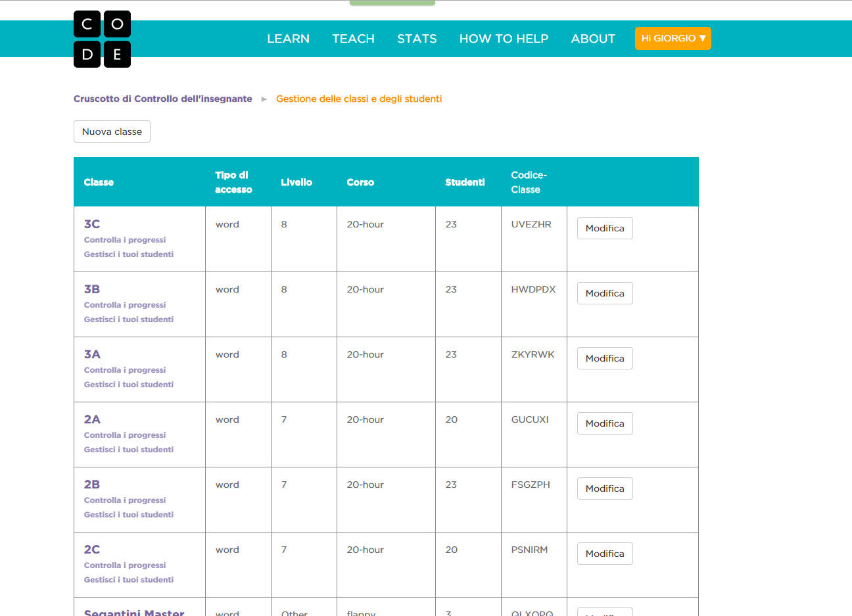
Task: Open Gestisci i tuoi studenti for 3A
Action: point(129,385)
